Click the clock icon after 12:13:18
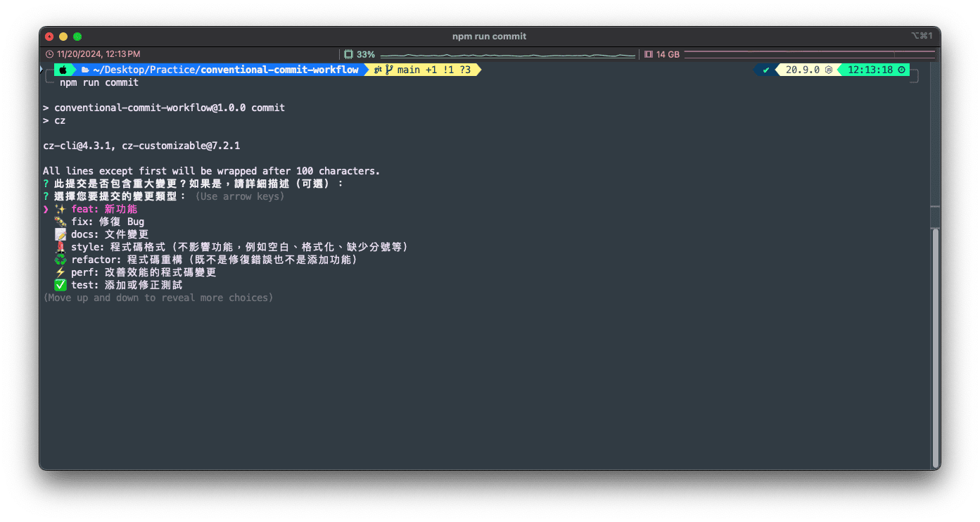Image resolution: width=980 pixels, height=522 pixels. (x=902, y=70)
